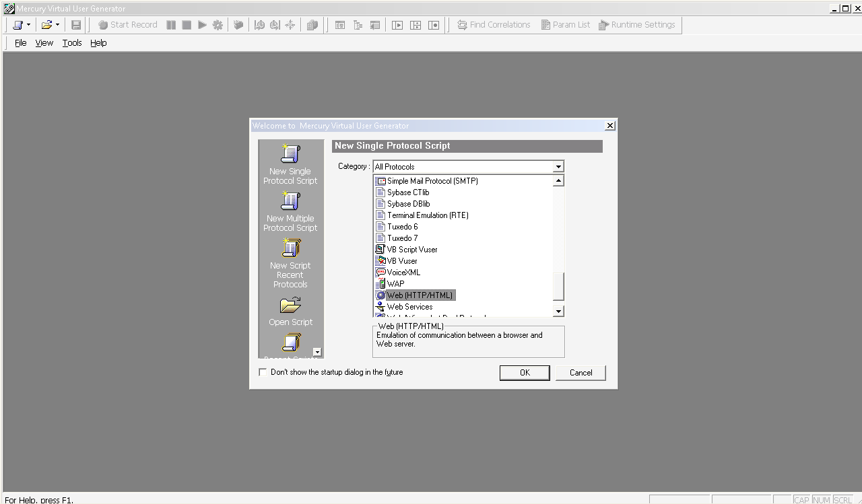This screenshot has height=504, width=862.
Task: Select the Tuxedo 7 protocol
Action: tap(397, 238)
